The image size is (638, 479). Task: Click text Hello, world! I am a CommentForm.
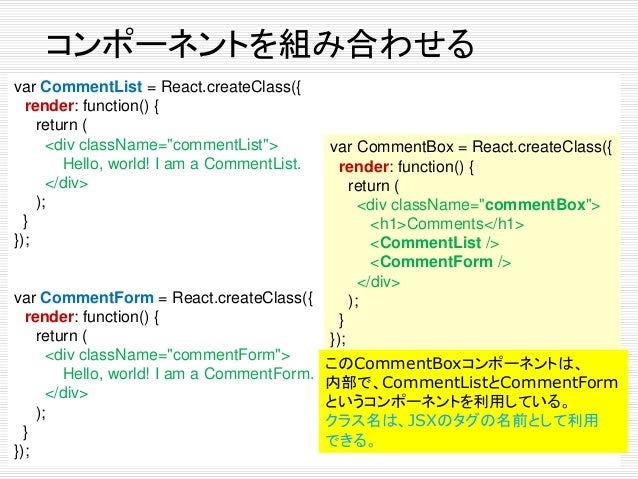188,374
